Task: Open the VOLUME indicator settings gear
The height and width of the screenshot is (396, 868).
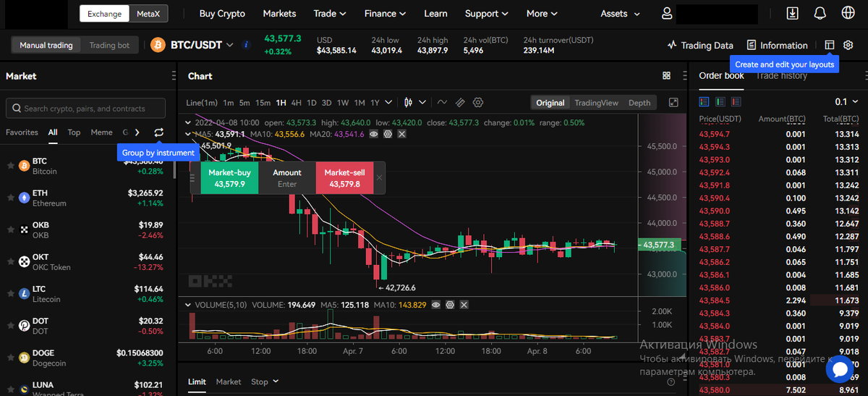Action: tap(450, 305)
